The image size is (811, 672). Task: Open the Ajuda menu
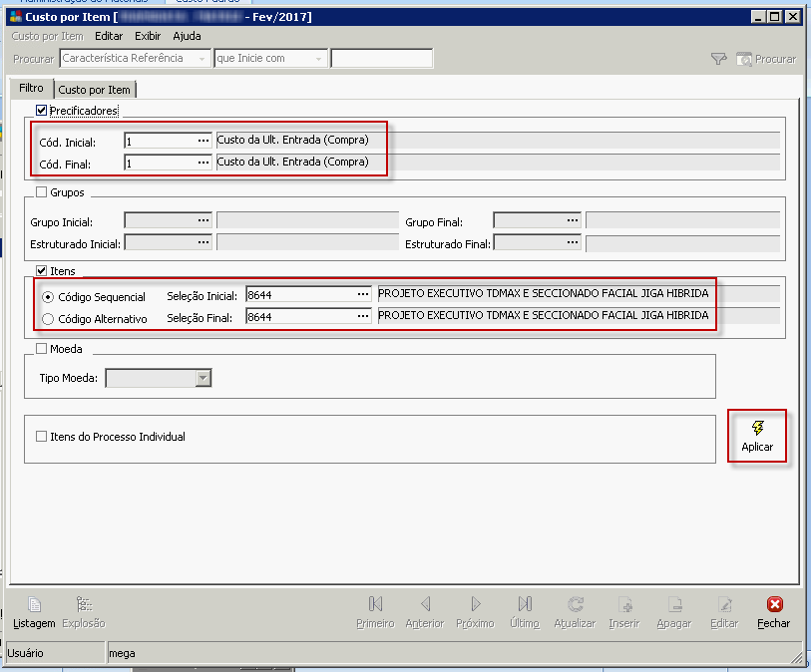click(187, 36)
